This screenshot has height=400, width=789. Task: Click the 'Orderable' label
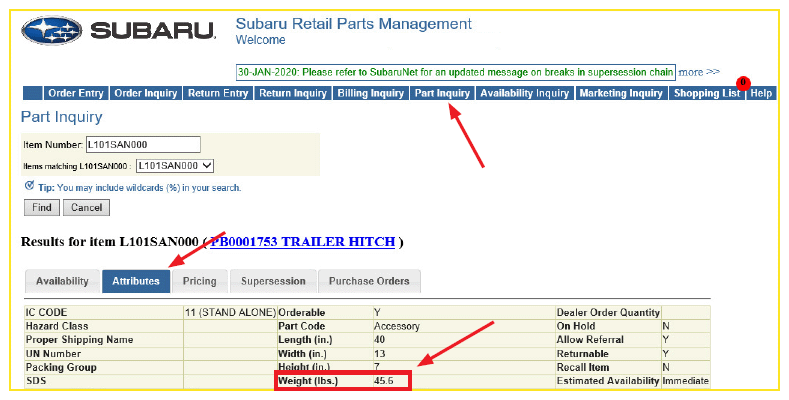tap(302, 312)
